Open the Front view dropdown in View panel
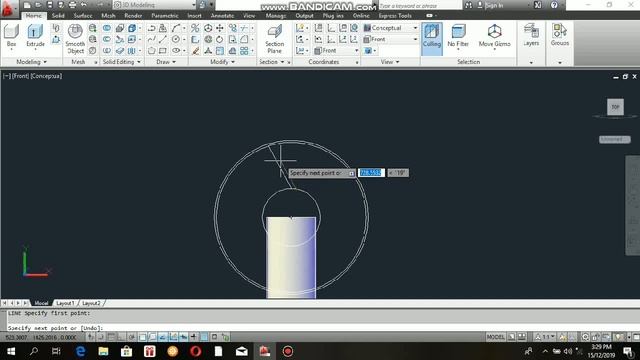The height and width of the screenshot is (360, 640). point(391,39)
